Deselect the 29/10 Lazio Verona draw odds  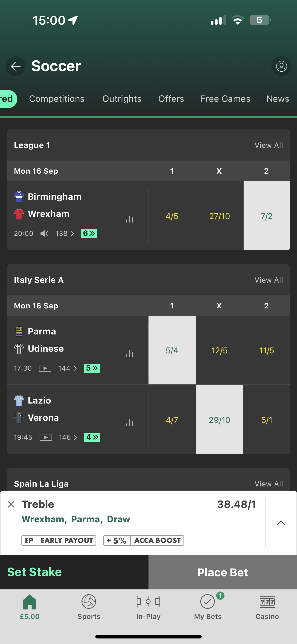(x=219, y=420)
